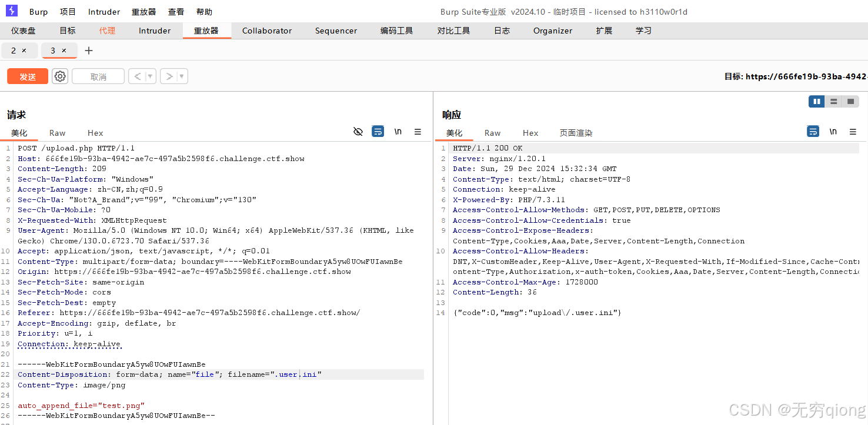Toggle \n display in response panel
Image resolution: width=868 pixels, height=425 pixels.
(833, 132)
